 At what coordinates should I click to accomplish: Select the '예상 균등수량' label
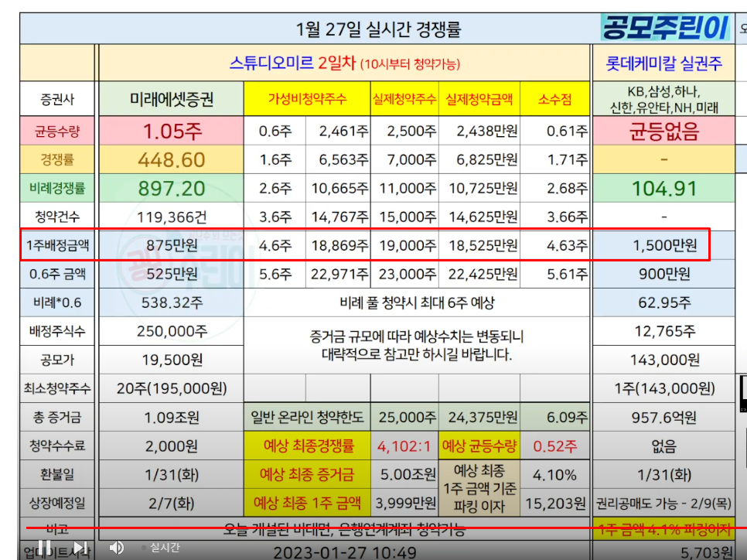(479, 446)
